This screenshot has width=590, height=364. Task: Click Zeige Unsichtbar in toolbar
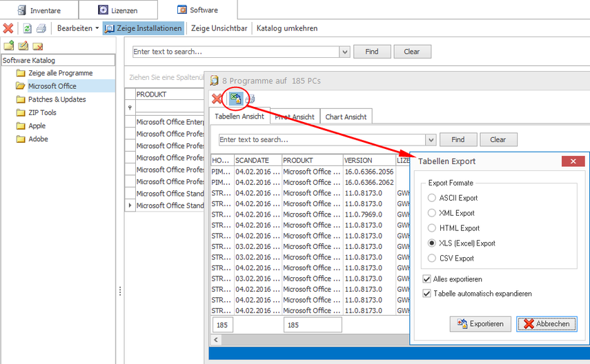coord(219,28)
